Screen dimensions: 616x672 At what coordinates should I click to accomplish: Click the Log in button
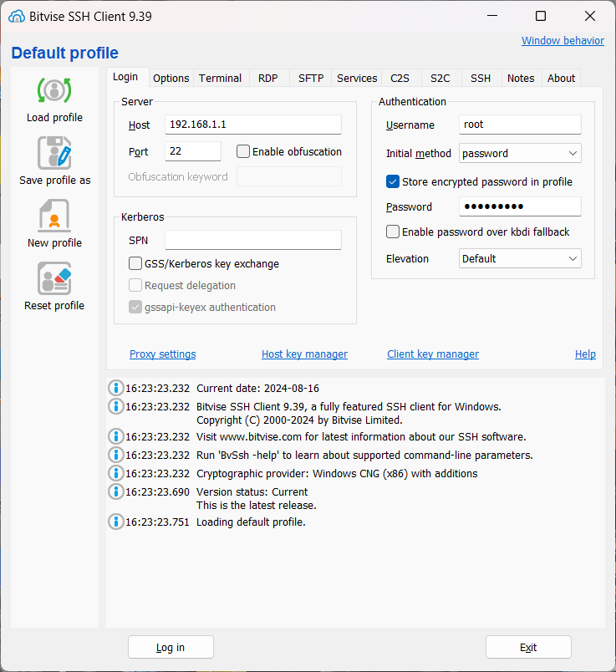coord(171,647)
